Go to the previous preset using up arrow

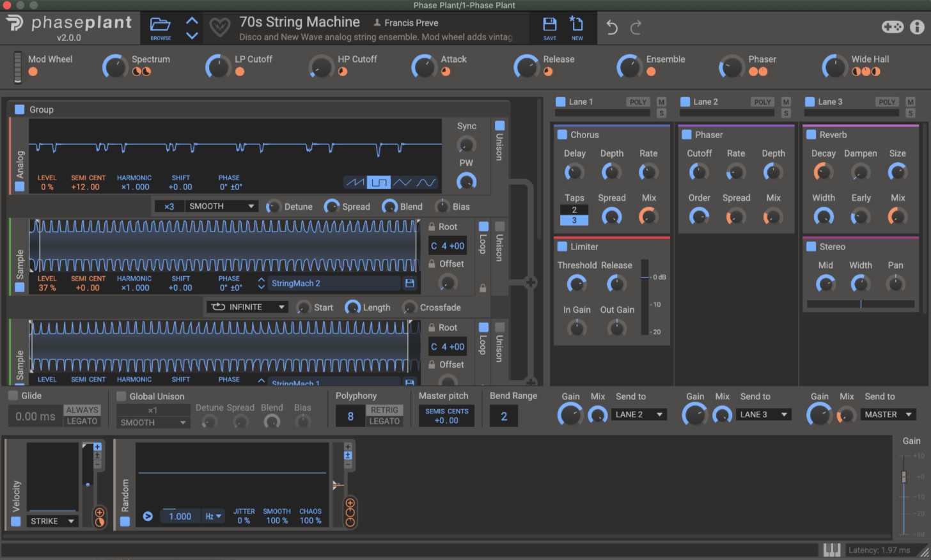pyautogui.click(x=192, y=20)
